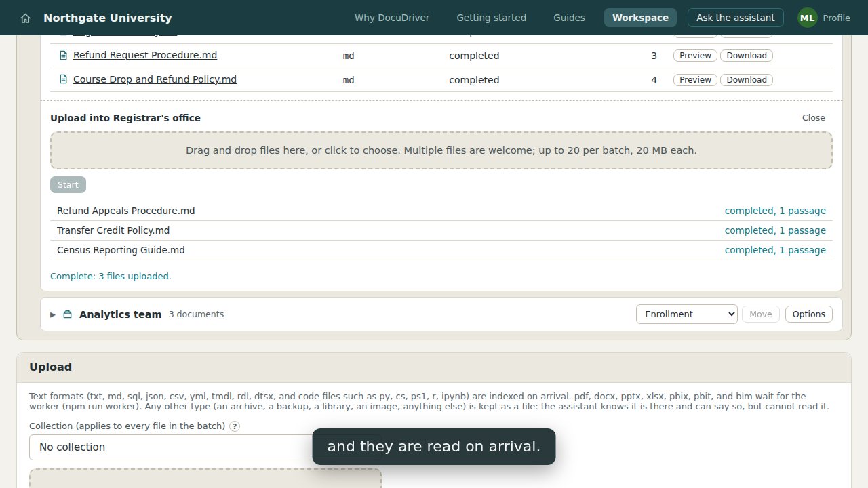Click the Registrar's office drag and drop zone
Image resolution: width=868 pixels, height=488 pixels.
pos(441,150)
